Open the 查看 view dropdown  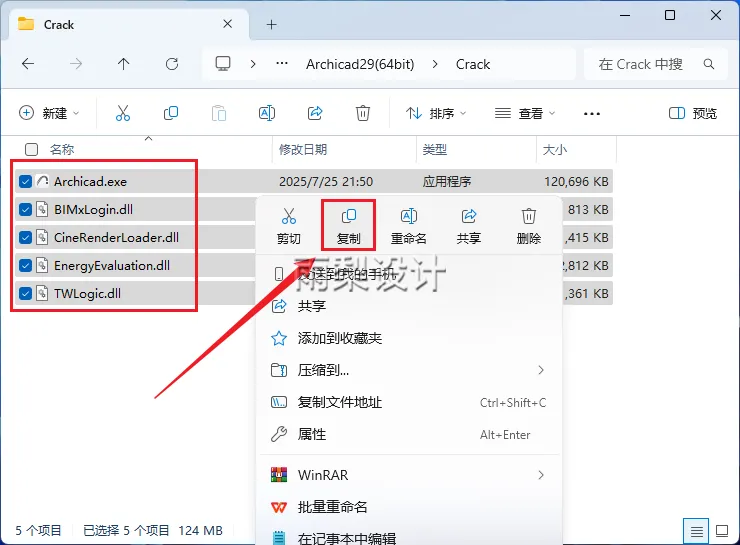tap(525, 113)
